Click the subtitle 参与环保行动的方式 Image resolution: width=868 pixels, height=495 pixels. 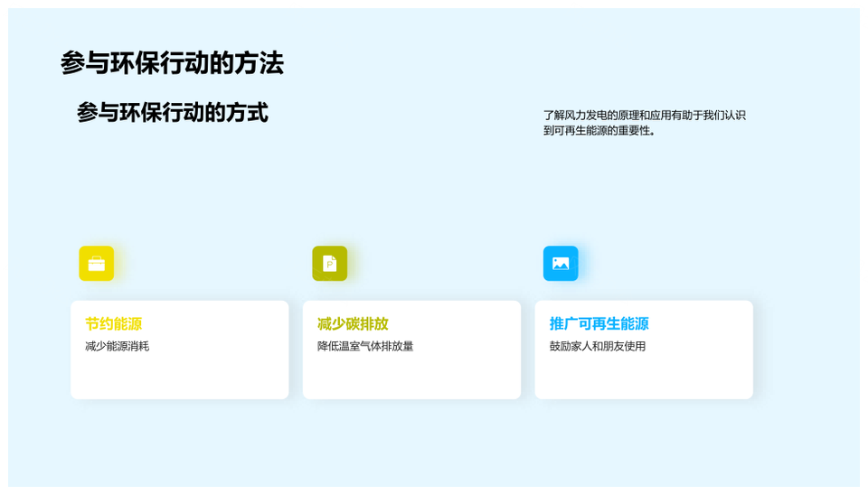pyautogui.click(x=172, y=113)
